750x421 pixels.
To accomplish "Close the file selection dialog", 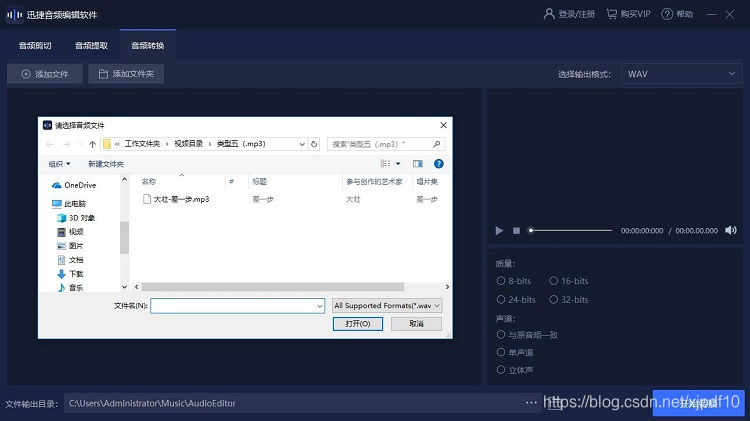I will pos(443,125).
